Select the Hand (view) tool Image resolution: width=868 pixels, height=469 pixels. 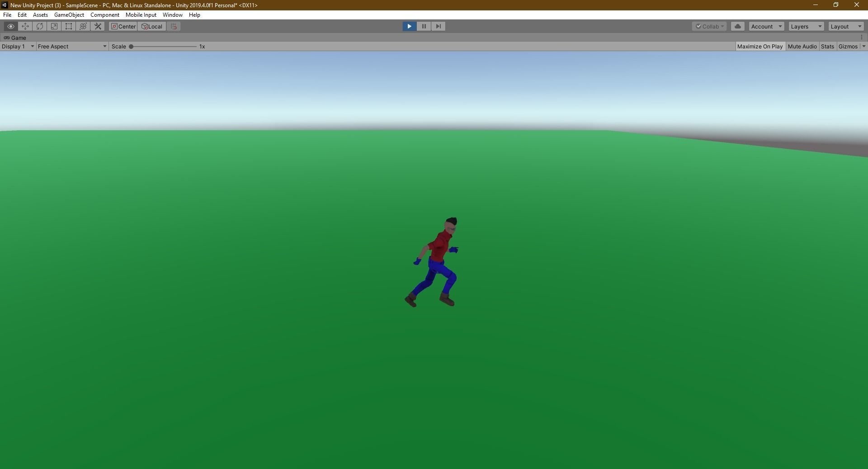[x=11, y=26]
